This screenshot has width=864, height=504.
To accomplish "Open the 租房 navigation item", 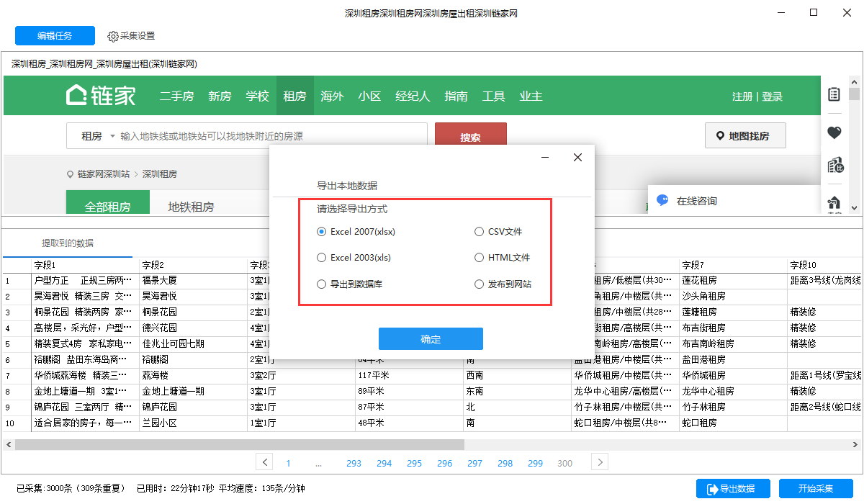I will [294, 96].
